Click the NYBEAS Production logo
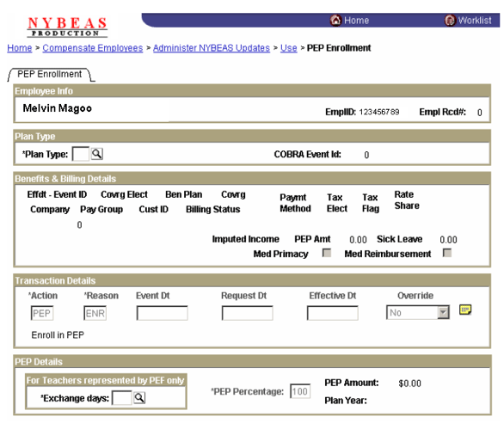 pos(67,27)
